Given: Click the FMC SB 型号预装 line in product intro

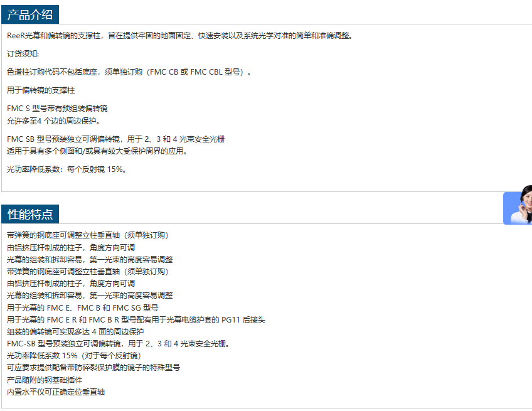Looking at the screenshot, I should tap(115, 139).
